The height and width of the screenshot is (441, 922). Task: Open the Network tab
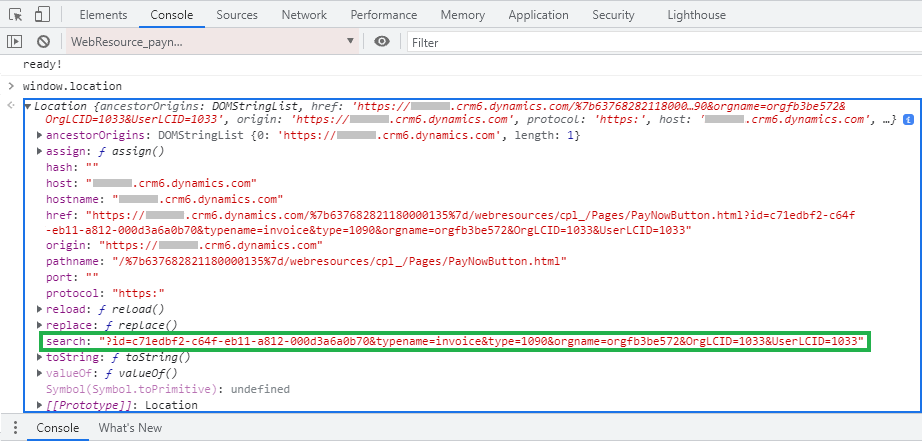pos(304,15)
